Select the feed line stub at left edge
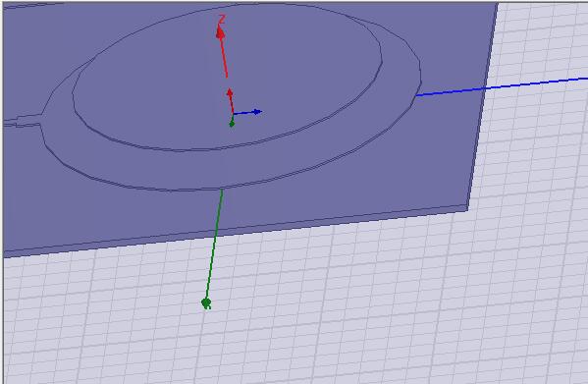Screen dimensions: 588x384 22,122
